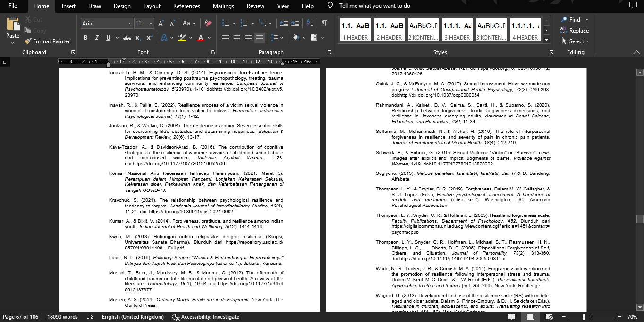
Task: Open Replace from the Editing group
Action: tap(574, 31)
